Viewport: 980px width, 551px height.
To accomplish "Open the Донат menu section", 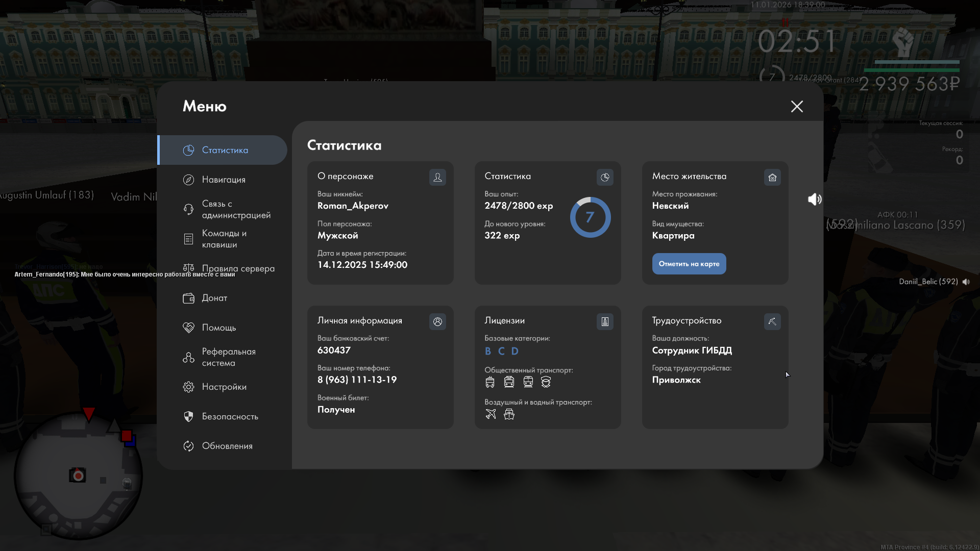I will [214, 298].
